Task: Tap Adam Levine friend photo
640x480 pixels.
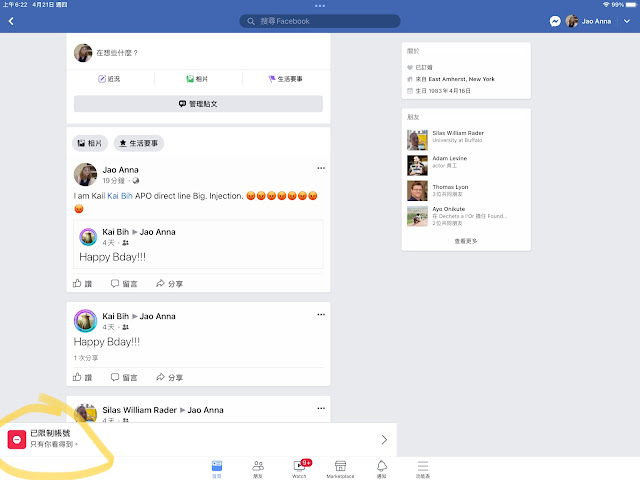Action: [417, 165]
